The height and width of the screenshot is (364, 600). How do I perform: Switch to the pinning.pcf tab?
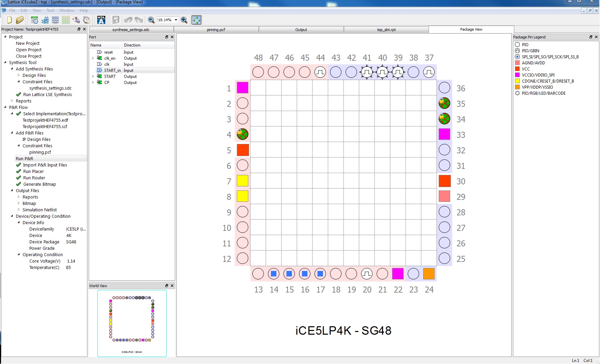tap(216, 30)
